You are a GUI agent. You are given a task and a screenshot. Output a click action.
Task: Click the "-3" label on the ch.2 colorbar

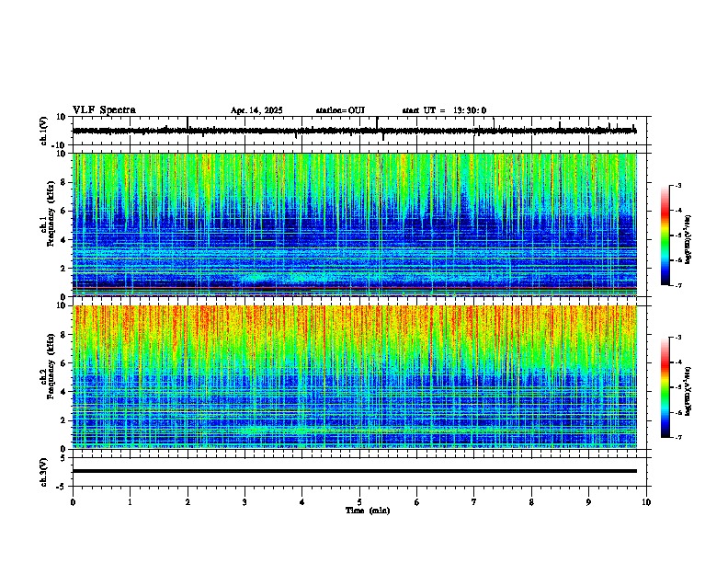(677, 338)
